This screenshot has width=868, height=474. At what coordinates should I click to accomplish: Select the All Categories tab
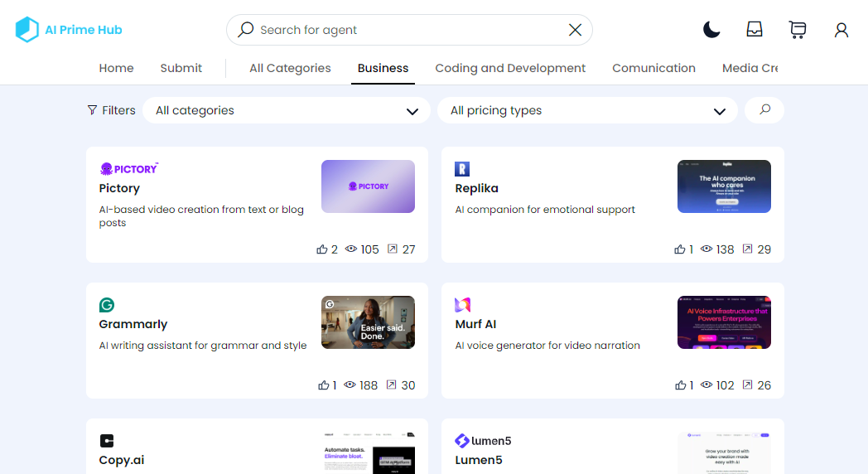pyautogui.click(x=290, y=68)
